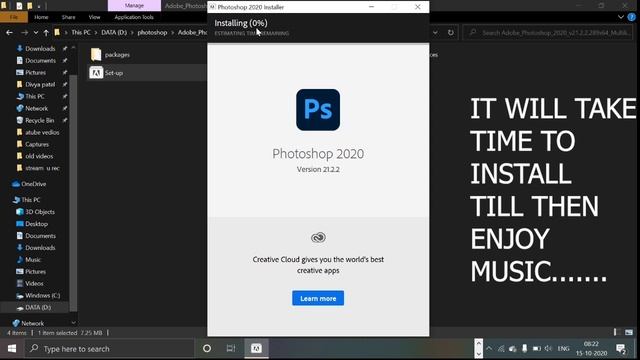Open Videos under This PC
The image size is (640, 360).
click(34, 283)
